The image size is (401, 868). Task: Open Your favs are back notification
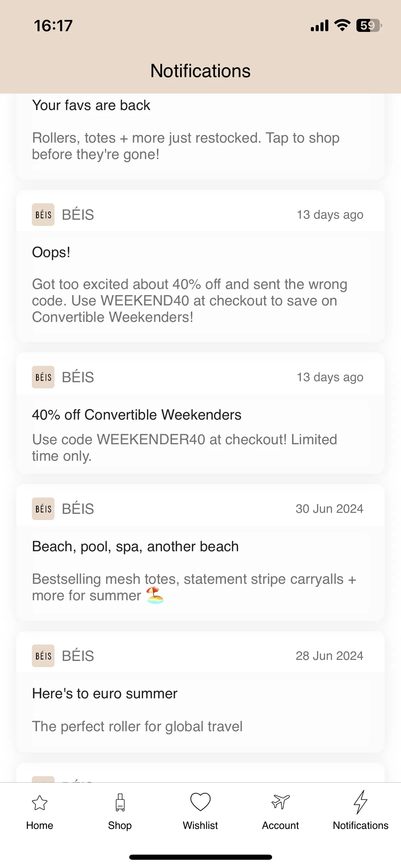pos(200,136)
